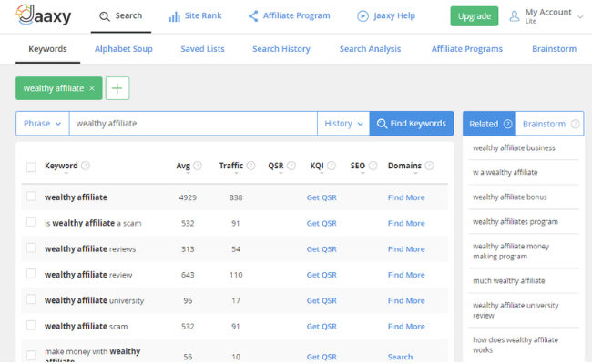
Task: Go to the Search Analysis tab
Action: [x=370, y=49]
